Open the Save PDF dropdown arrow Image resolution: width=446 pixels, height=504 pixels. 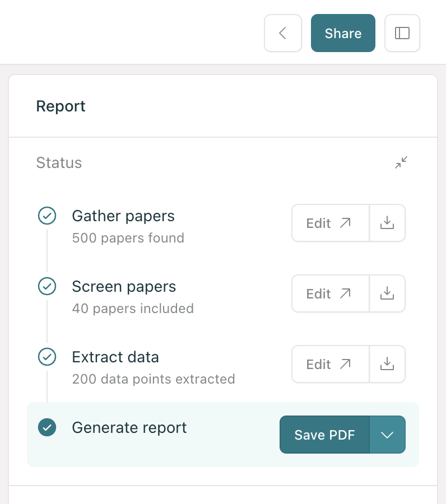coord(388,435)
